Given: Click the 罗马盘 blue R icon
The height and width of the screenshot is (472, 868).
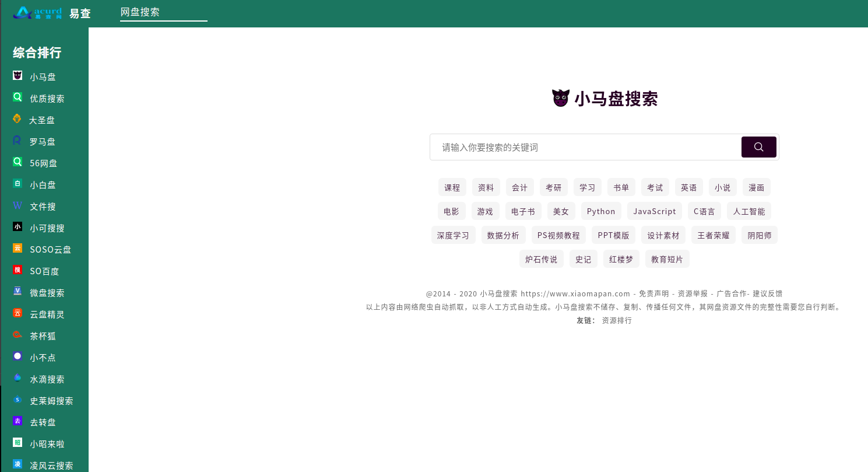Looking at the screenshot, I should [17, 141].
